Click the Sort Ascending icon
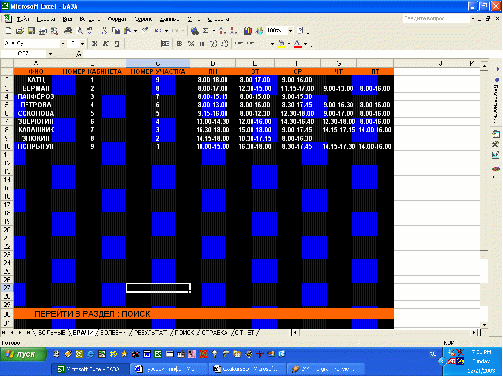This screenshot has width=503, height=377. [x=223, y=31]
